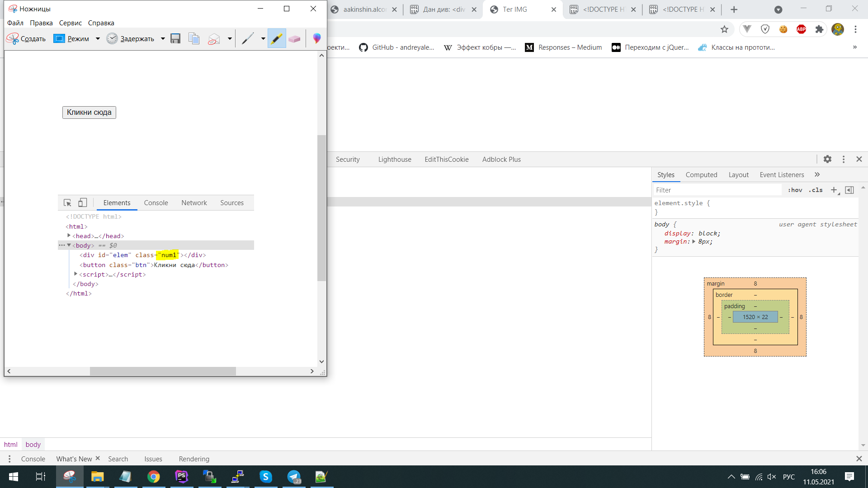Switch to the Lighthouse DevTools tab
The image size is (868, 488).
[x=395, y=160]
